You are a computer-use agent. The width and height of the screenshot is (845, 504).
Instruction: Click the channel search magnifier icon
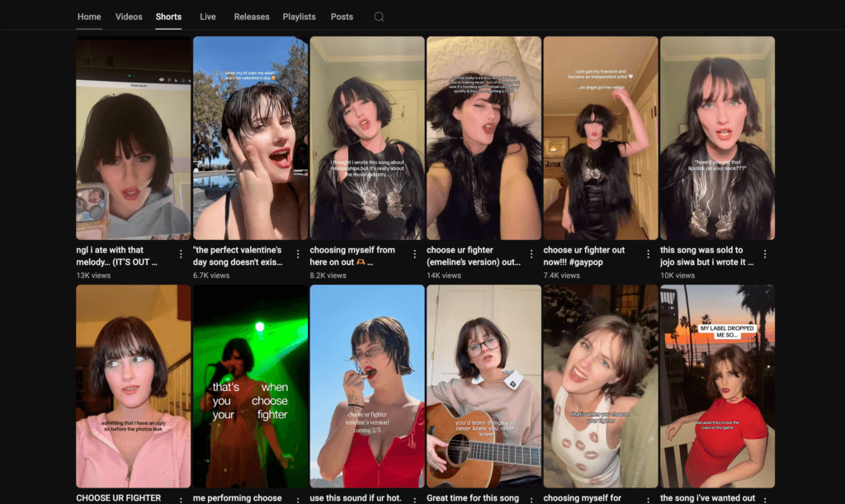(x=379, y=16)
